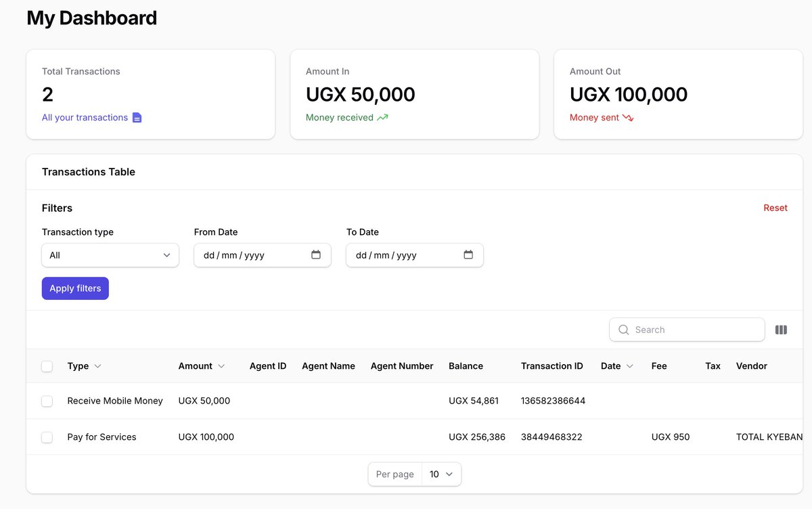This screenshot has width=812, height=509.
Task: Click the UGX 50,000 amount in the table
Action: 204,401
